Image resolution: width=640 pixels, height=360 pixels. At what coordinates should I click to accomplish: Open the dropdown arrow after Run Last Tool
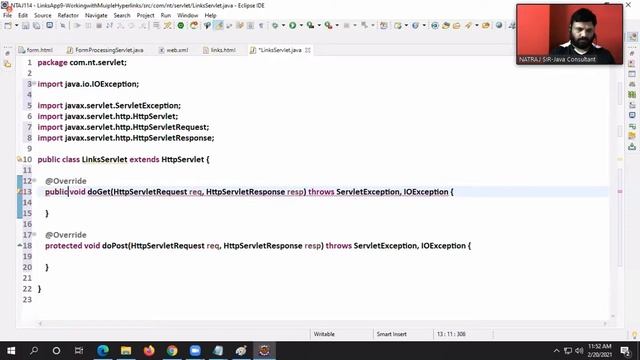[x=319, y=25]
